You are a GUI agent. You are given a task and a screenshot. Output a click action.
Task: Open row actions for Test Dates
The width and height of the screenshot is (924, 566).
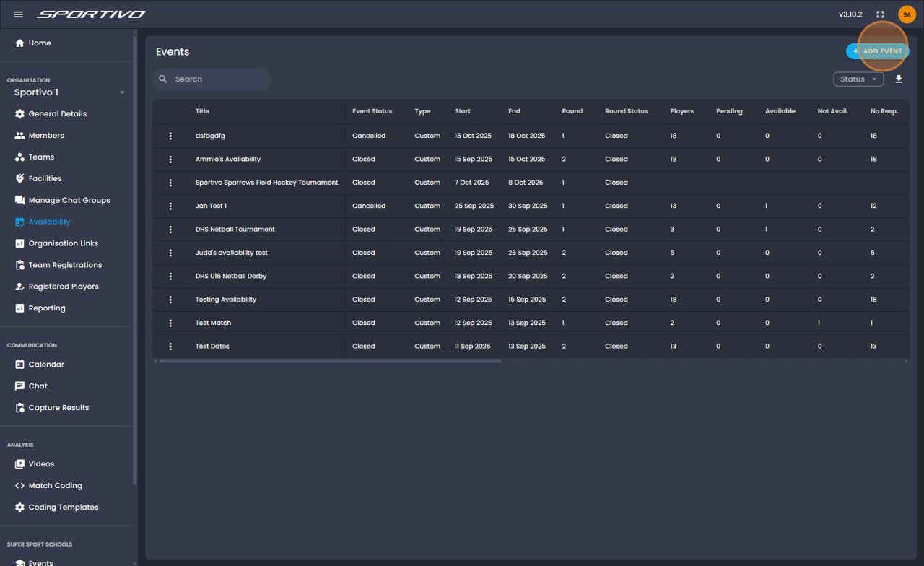click(x=170, y=347)
